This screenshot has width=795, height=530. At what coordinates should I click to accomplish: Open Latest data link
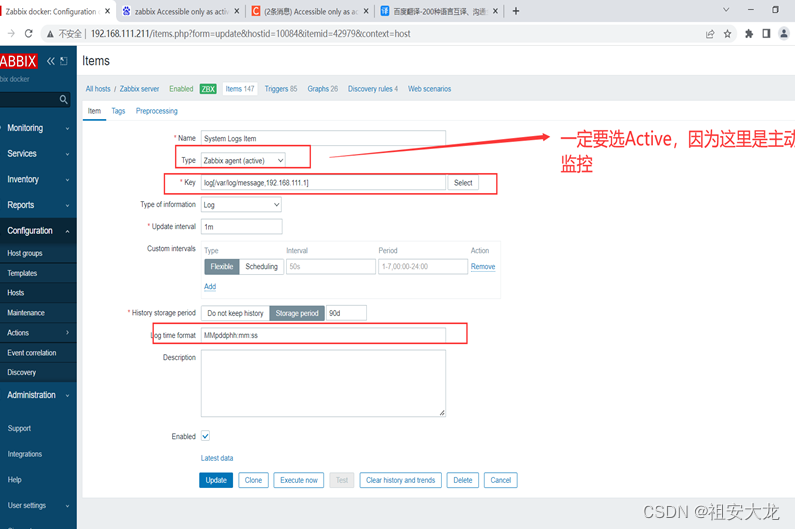[217, 458]
